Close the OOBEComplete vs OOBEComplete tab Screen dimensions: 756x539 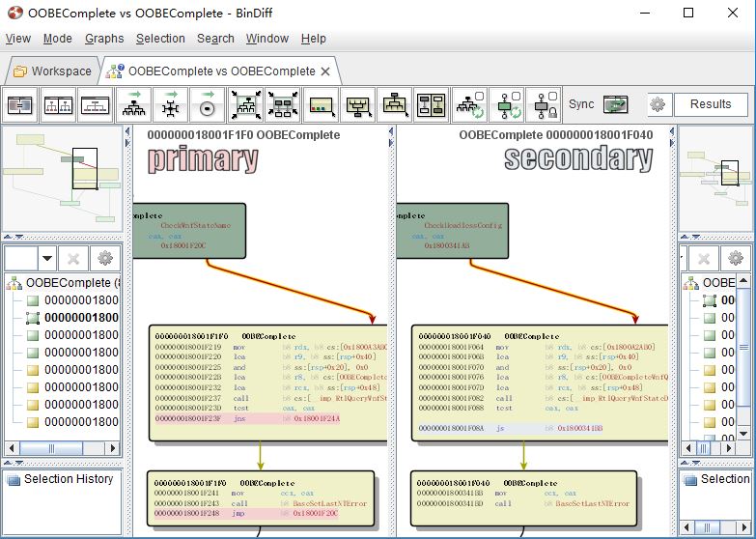pyautogui.click(x=325, y=71)
